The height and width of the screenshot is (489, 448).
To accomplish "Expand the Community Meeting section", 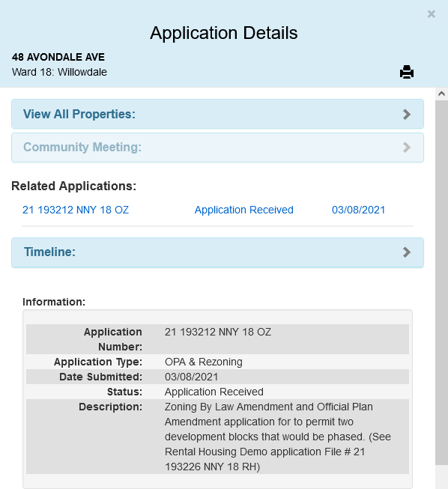I will click(x=217, y=148).
